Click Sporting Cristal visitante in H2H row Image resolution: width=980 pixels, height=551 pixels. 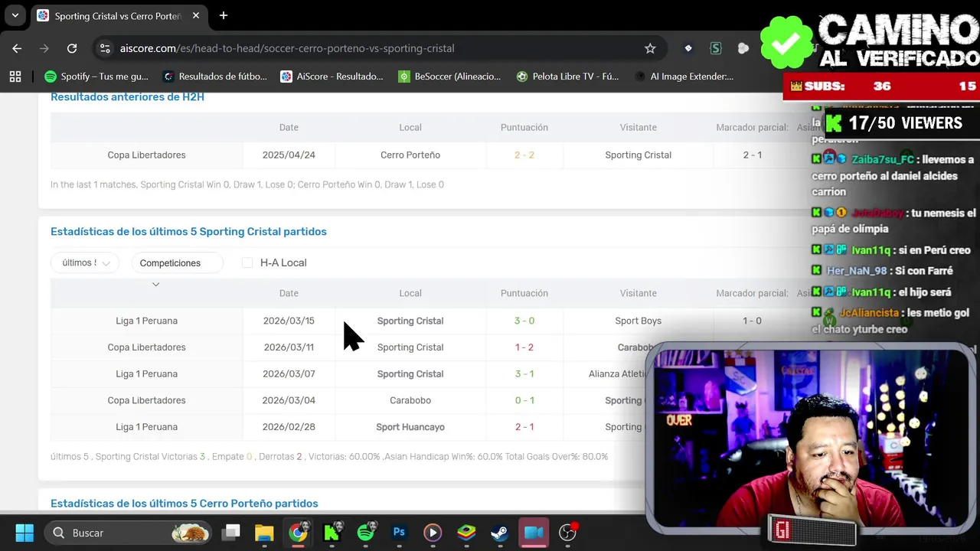tap(638, 155)
